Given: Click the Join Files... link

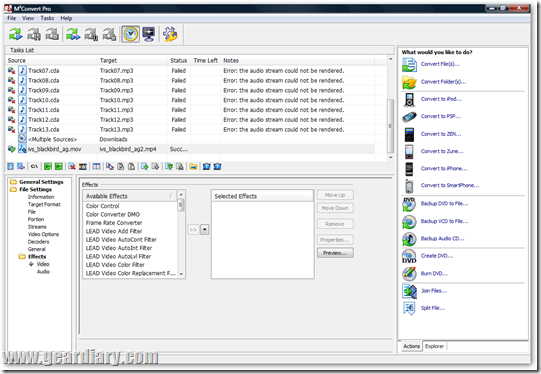Looking at the screenshot, I should [434, 291].
